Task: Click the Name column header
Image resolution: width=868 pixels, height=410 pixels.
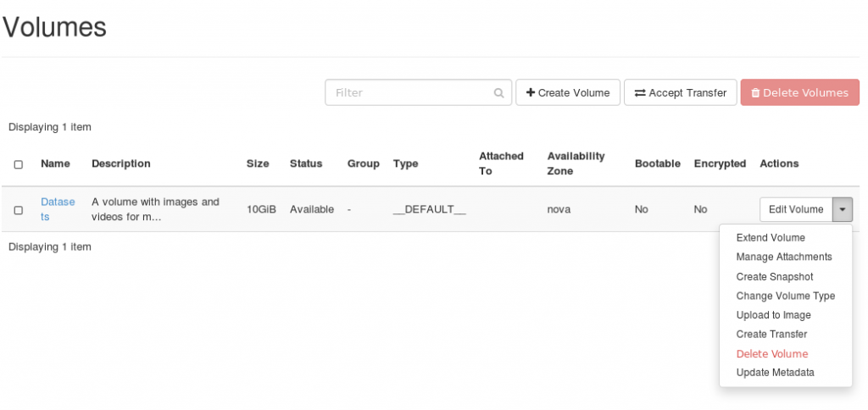Action: pos(55,164)
